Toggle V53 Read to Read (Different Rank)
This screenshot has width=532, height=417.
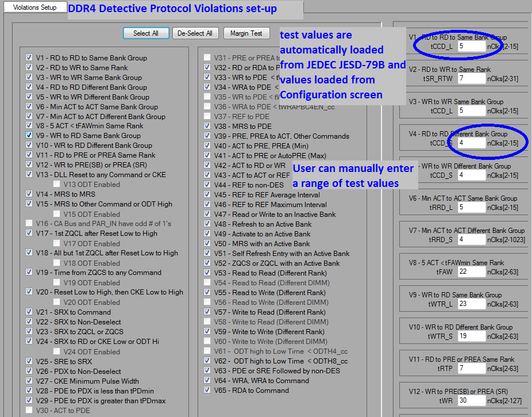207,273
